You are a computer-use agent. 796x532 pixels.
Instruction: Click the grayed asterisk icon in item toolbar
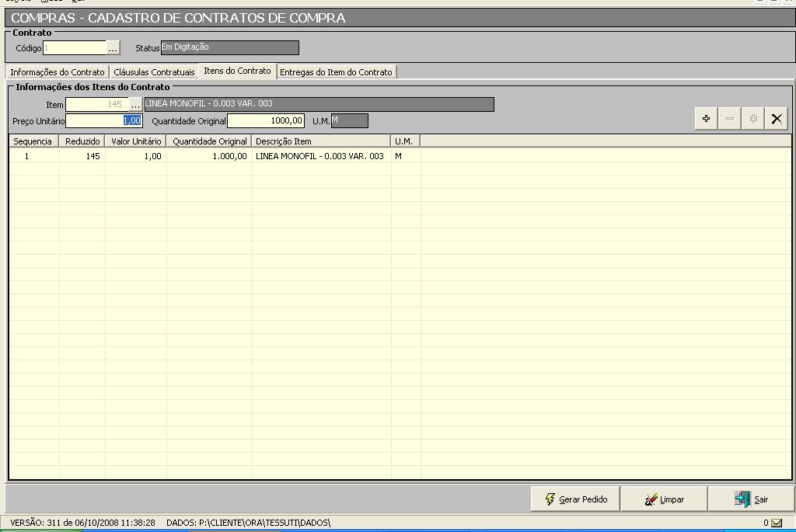click(752, 119)
